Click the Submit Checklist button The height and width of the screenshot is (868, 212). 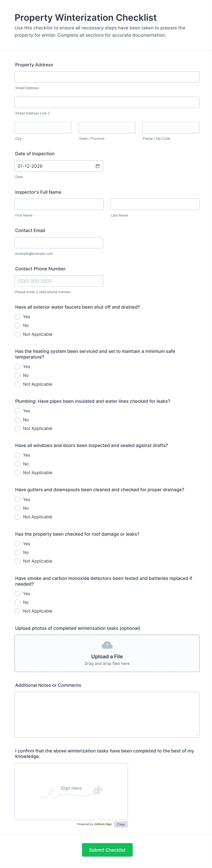[x=107, y=850]
